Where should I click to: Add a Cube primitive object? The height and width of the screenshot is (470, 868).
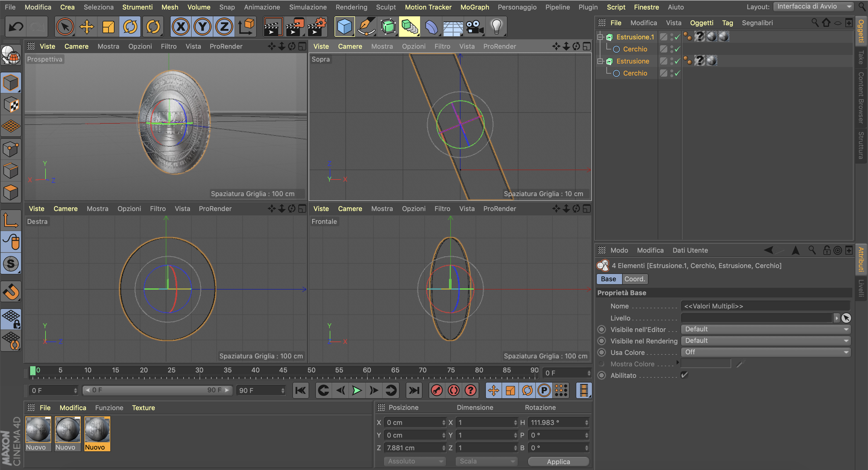[344, 26]
